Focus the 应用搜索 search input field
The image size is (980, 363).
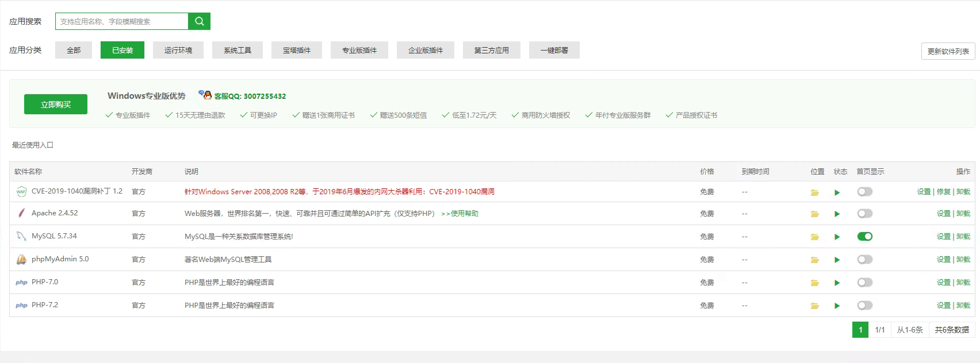[122, 21]
